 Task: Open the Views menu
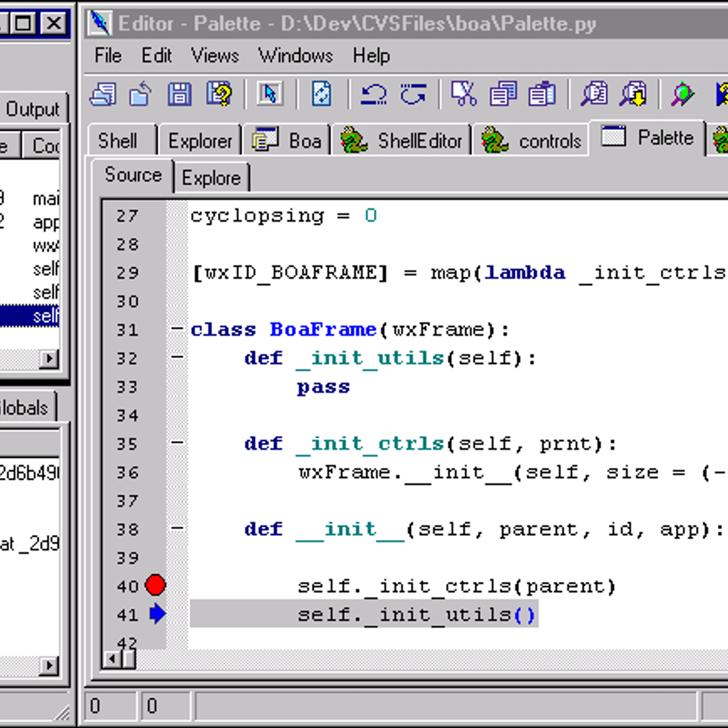[215, 56]
